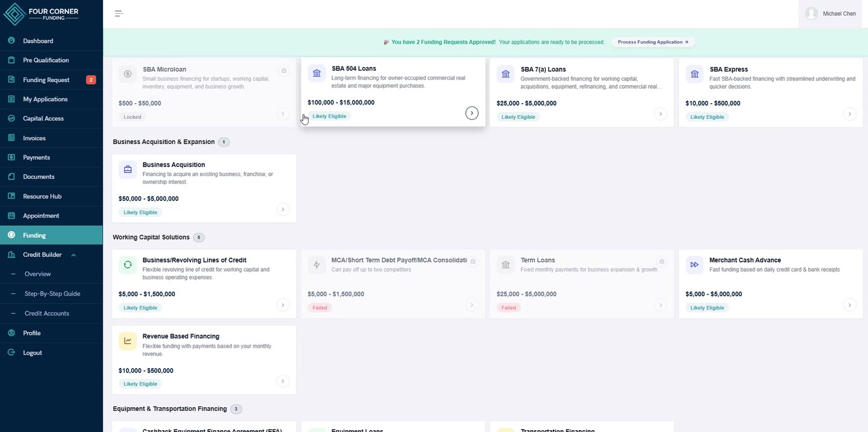Click the SBA 7(a) Loans bank icon
The width and height of the screenshot is (868, 432).
coord(506,74)
